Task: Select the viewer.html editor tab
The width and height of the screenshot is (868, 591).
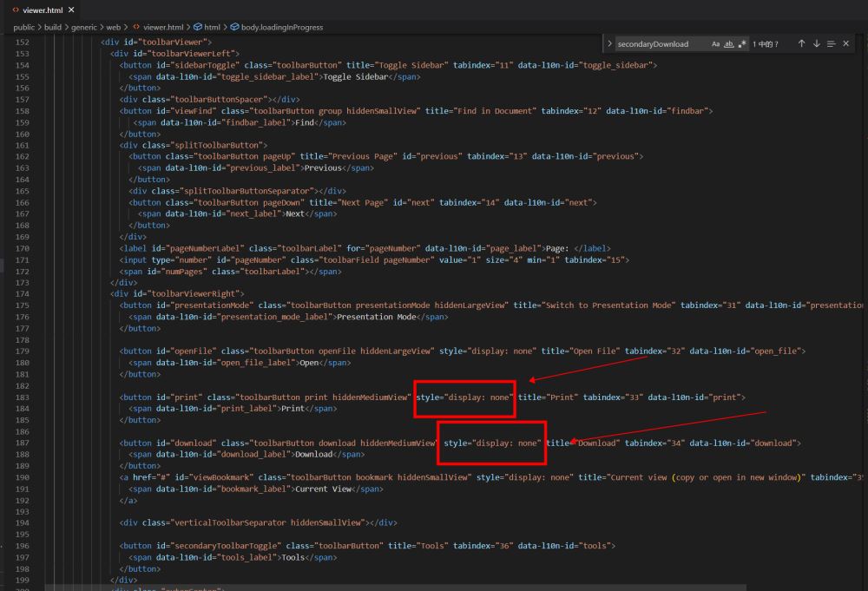Action: 43,10
